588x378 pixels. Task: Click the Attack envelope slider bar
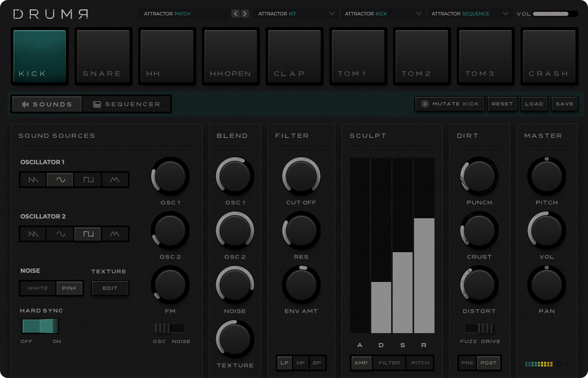(360, 245)
